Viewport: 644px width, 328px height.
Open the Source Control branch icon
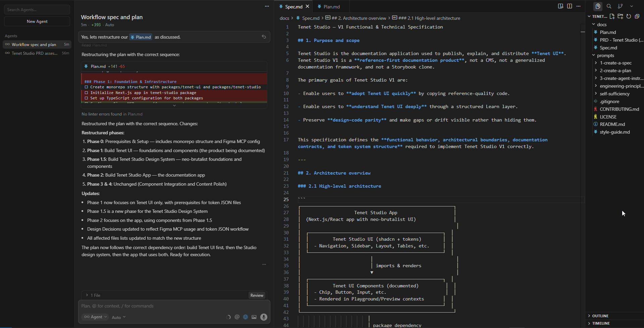pos(620,6)
